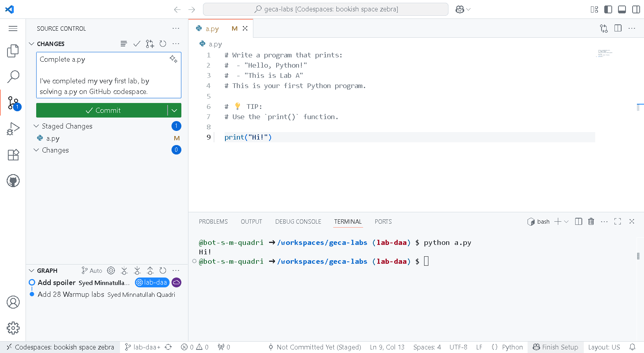Refresh the Graph view
The image size is (644, 353).
point(163,270)
